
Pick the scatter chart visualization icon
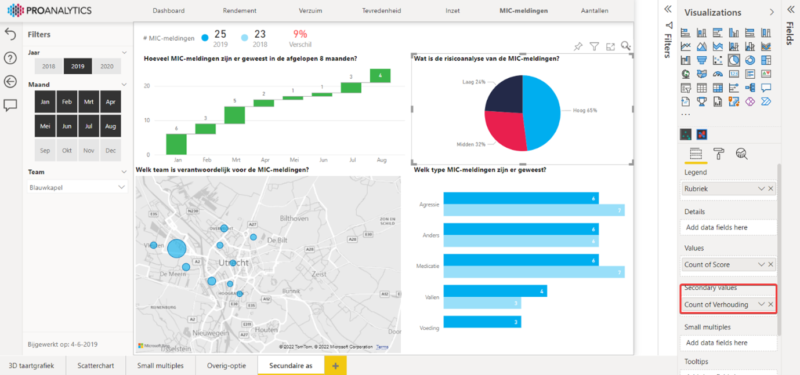click(718, 60)
